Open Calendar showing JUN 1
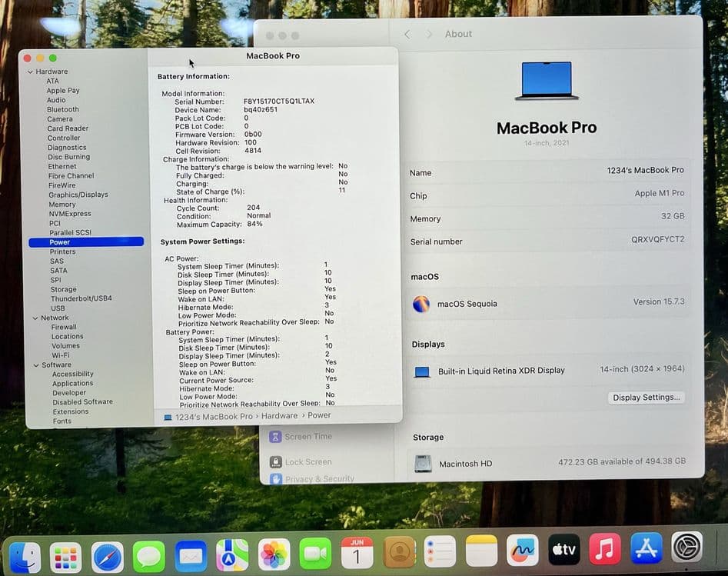The image size is (728, 576). pos(357,553)
